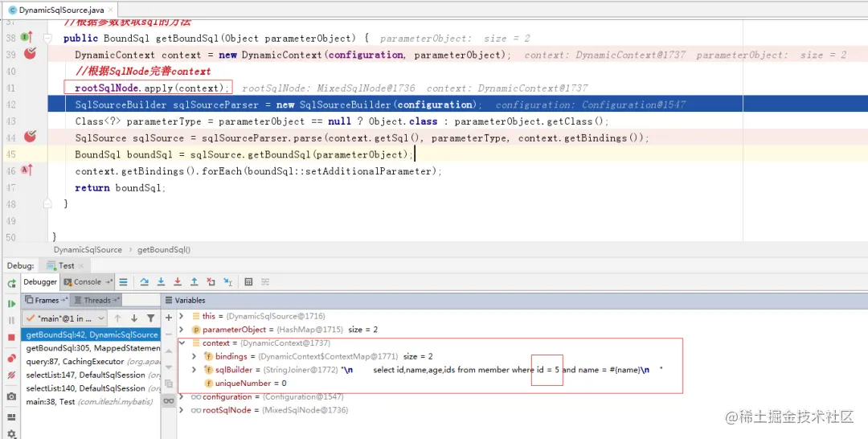Close the Test debug tab
The height and width of the screenshot is (439, 868).
pos(81,265)
